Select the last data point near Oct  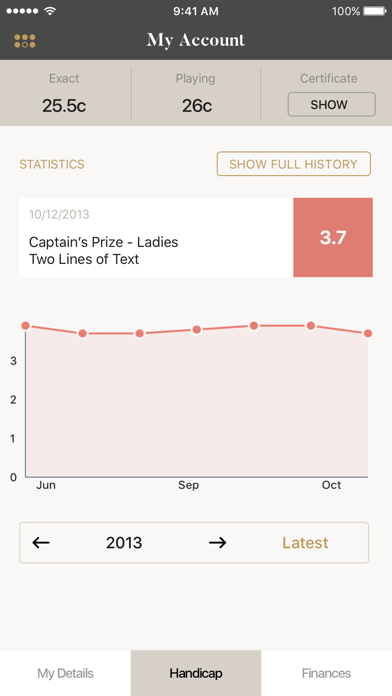click(x=368, y=333)
